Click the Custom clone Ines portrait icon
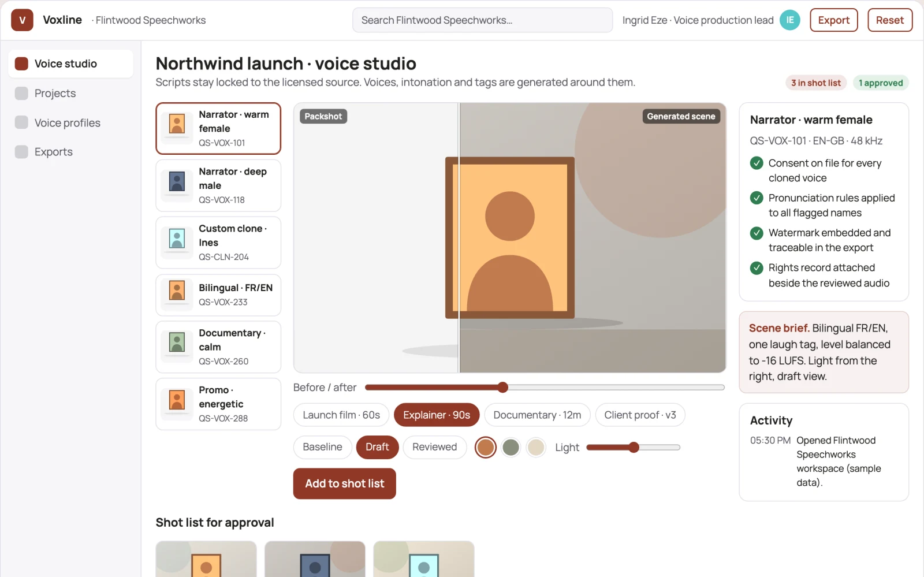 (x=177, y=239)
